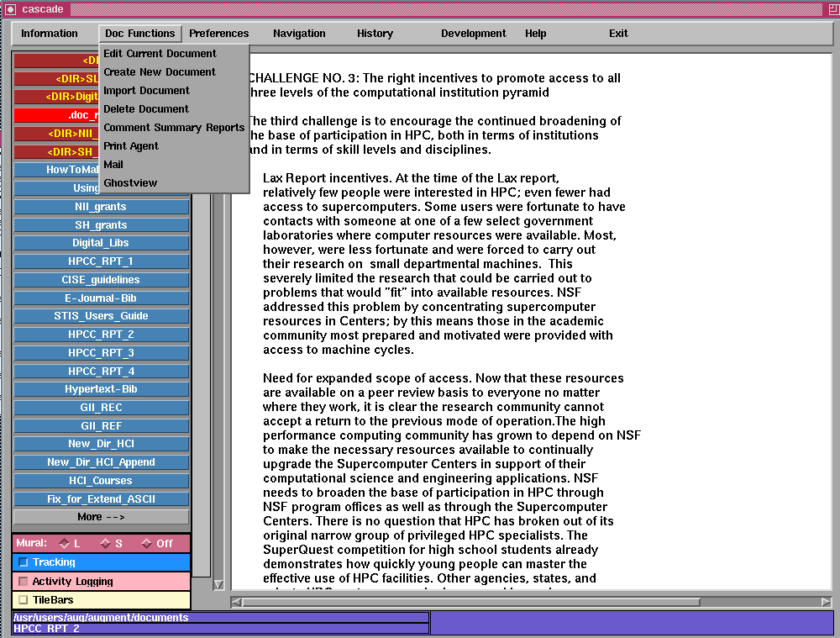Open the History menu
The width and height of the screenshot is (840, 638).
pyautogui.click(x=375, y=34)
